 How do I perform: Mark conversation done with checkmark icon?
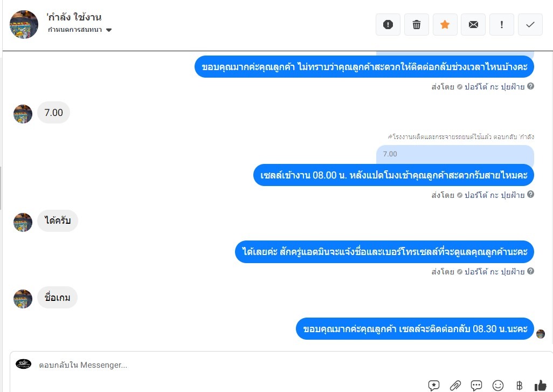click(x=530, y=25)
